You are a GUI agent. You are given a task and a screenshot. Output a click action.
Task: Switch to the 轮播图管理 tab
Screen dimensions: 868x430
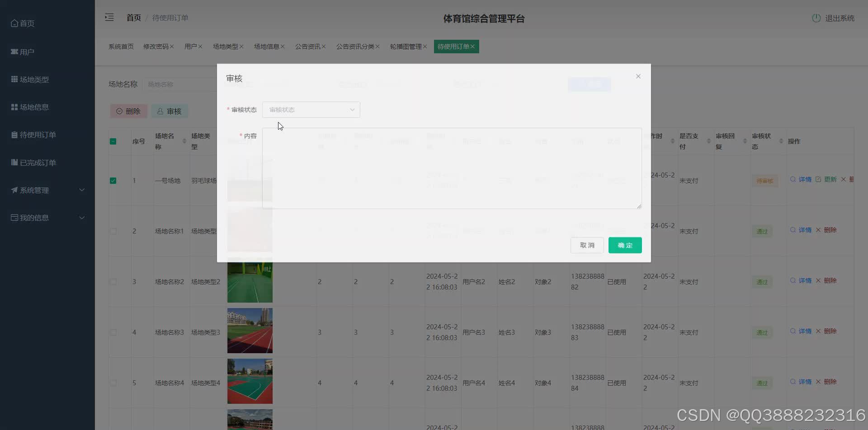tap(406, 47)
